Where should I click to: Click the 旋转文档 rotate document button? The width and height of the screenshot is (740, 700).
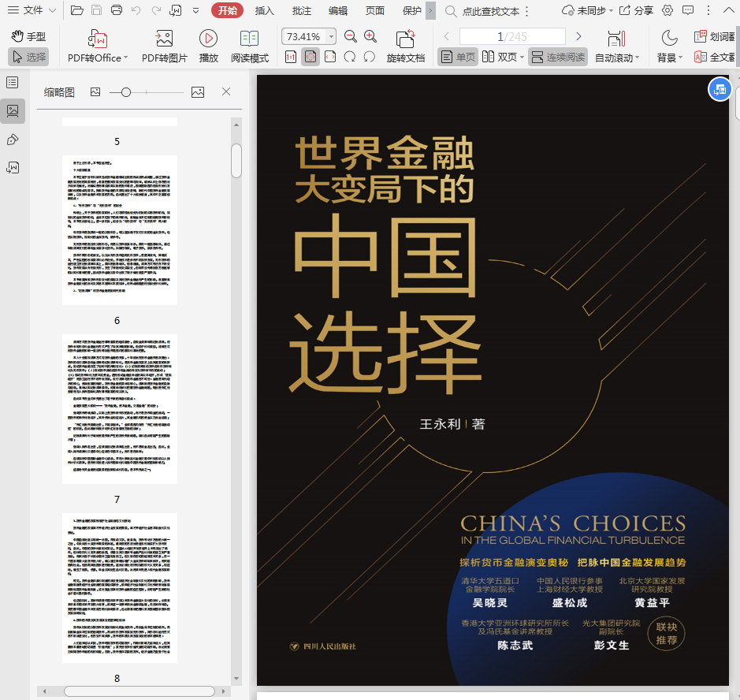pos(405,47)
